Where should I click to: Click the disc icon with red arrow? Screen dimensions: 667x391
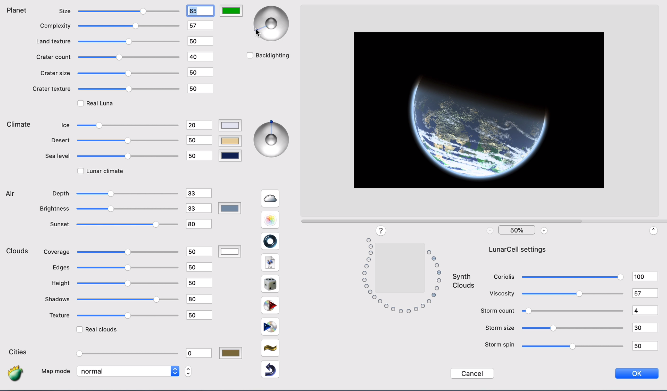click(x=270, y=305)
